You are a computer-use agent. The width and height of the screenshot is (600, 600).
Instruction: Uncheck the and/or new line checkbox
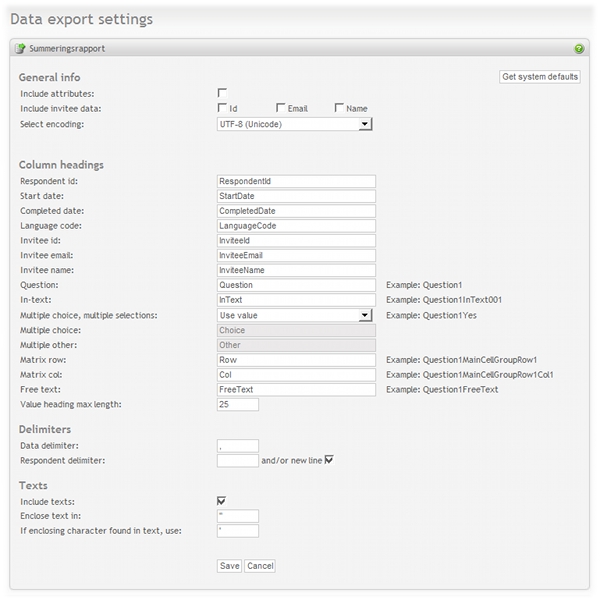point(329,460)
